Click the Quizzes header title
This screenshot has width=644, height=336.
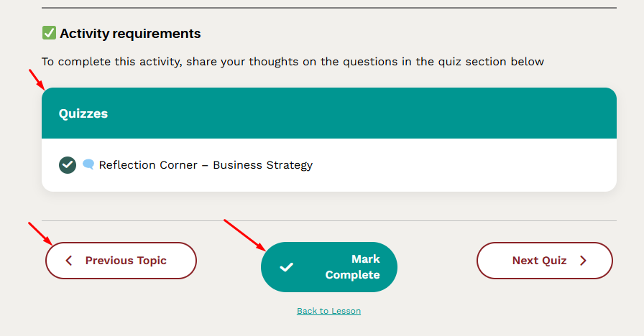(x=83, y=113)
